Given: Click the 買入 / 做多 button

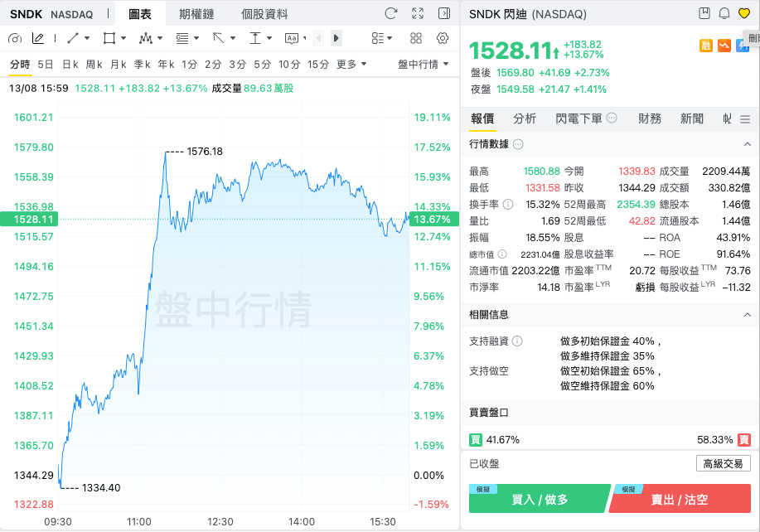Looking at the screenshot, I should [540, 499].
